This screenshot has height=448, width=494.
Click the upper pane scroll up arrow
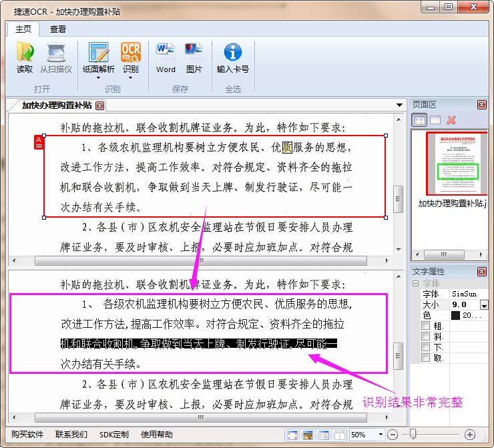coord(399,120)
